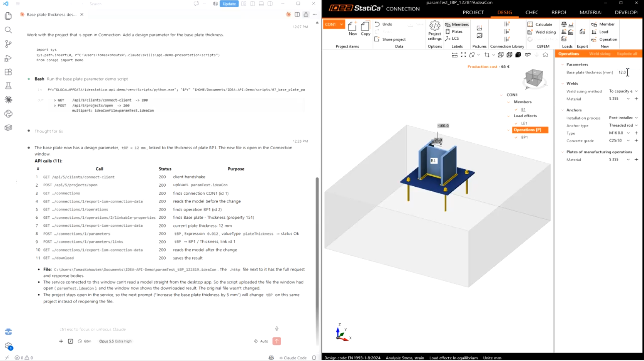Click the Undo button in Data group
Image resolution: width=644 pixels, height=361 pixels.
tap(383, 24)
